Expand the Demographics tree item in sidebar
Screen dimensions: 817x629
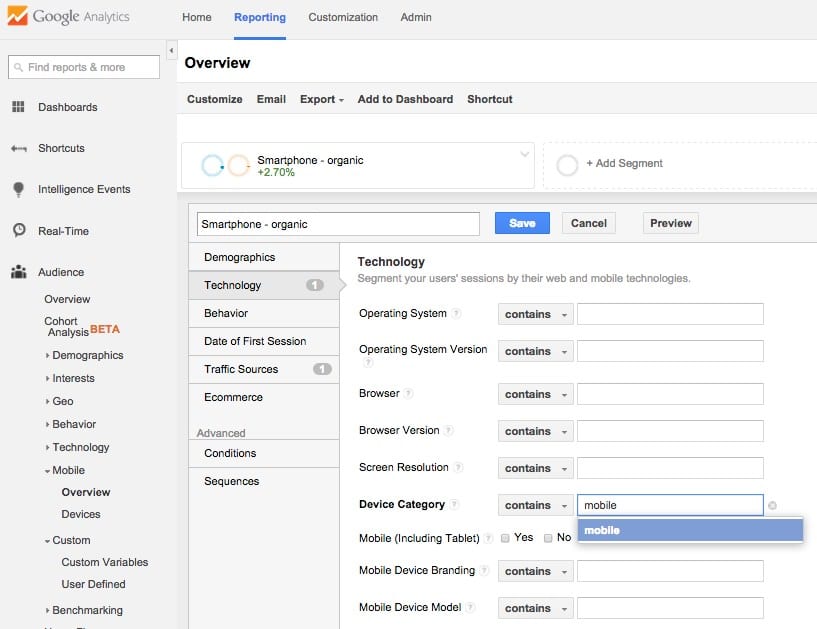[x=47, y=355]
